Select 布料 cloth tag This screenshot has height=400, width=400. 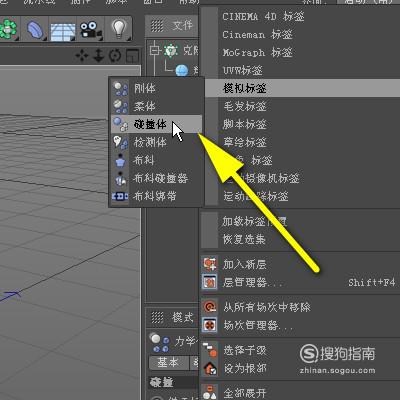coord(156,160)
